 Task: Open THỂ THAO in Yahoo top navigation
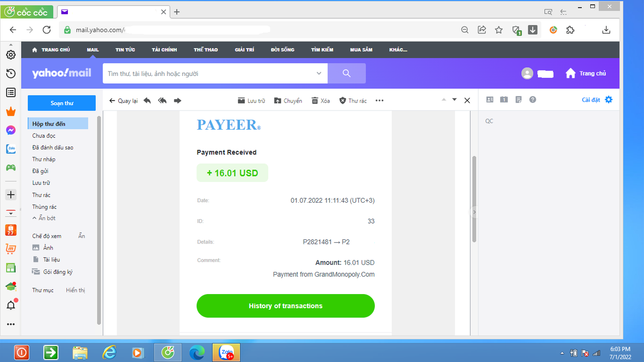coord(206,50)
